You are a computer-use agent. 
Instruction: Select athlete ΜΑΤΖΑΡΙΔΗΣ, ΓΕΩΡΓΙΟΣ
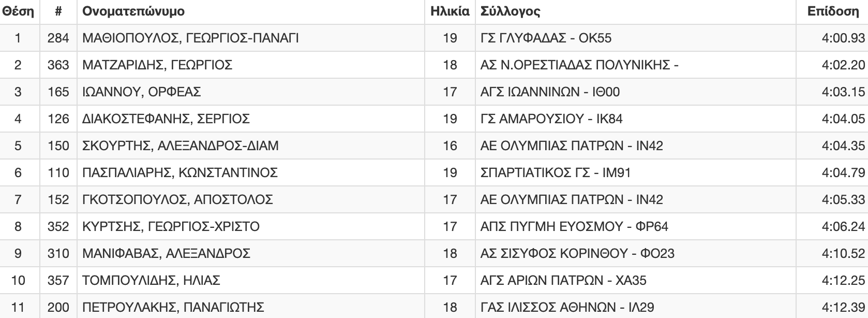coord(157,65)
